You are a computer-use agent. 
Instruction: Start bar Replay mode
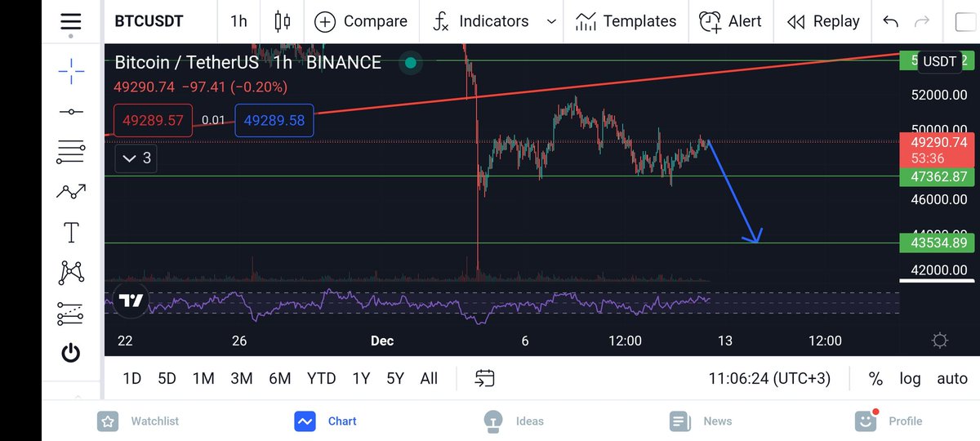click(823, 21)
